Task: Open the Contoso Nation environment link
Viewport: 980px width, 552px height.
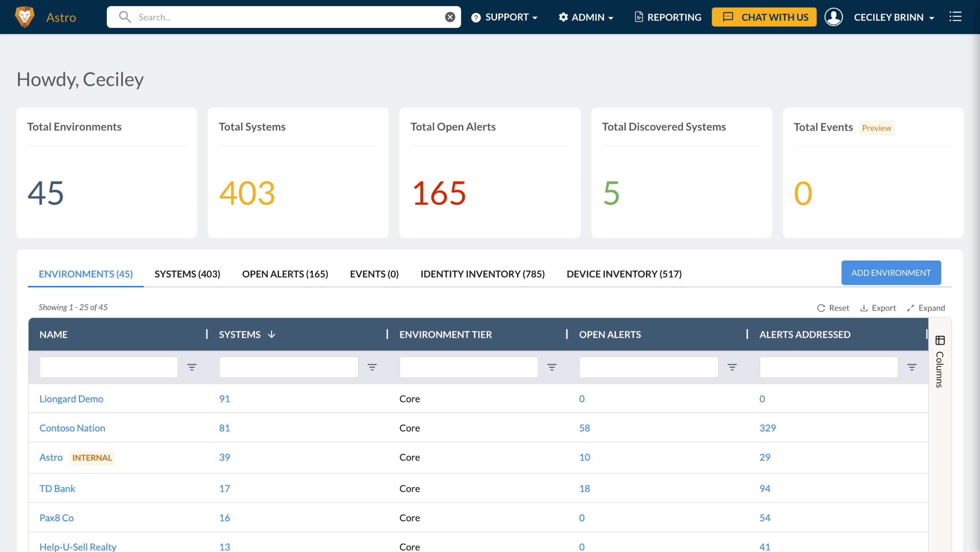Action: tap(72, 428)
